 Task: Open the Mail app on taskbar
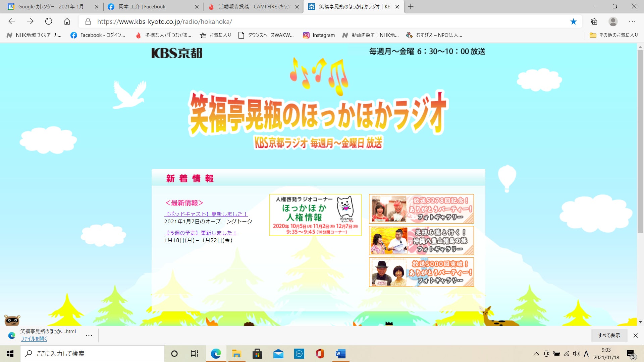tap(278, 354)
